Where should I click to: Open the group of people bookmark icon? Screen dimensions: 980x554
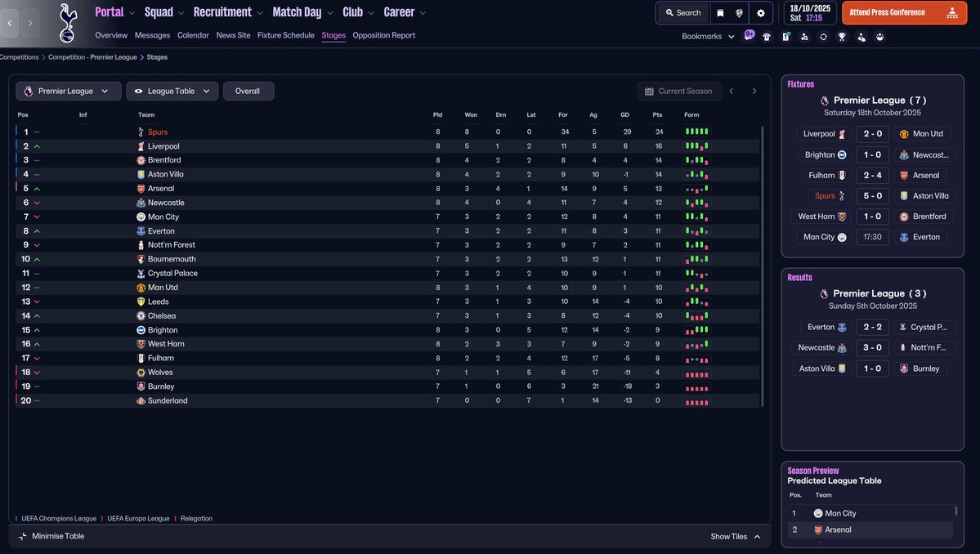point(880,37)
